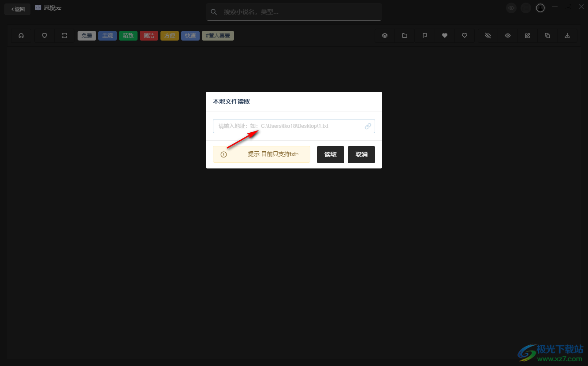
Task: Click the file path input field
Action: 294,126
